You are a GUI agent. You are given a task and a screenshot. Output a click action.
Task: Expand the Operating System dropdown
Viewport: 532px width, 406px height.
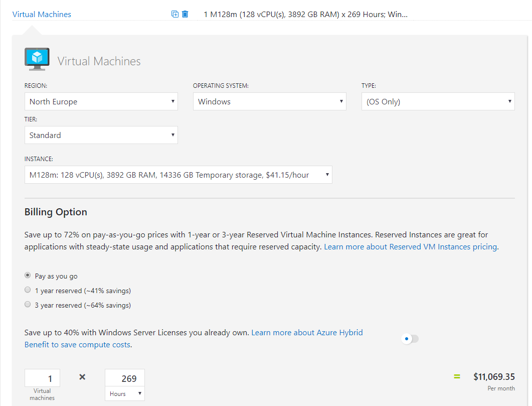coord(269,101)
